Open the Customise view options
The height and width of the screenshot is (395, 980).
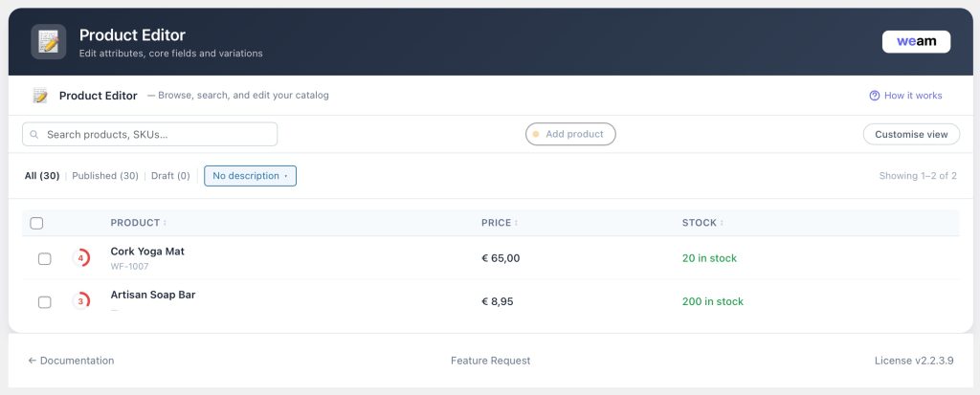tap(911, 135)
